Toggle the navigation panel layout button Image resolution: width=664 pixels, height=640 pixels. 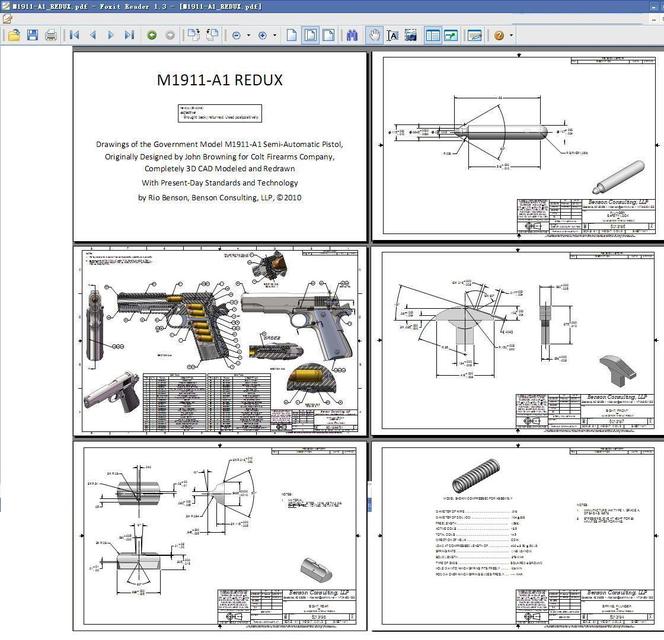(x=433, y=35)
